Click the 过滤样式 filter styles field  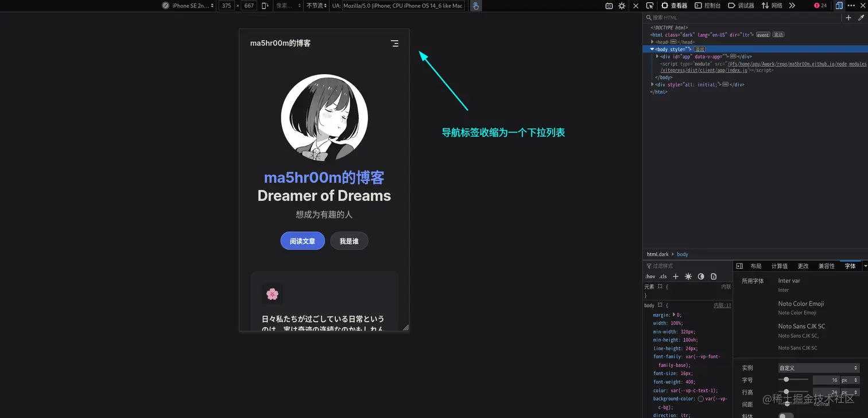[x=689, y=266]
